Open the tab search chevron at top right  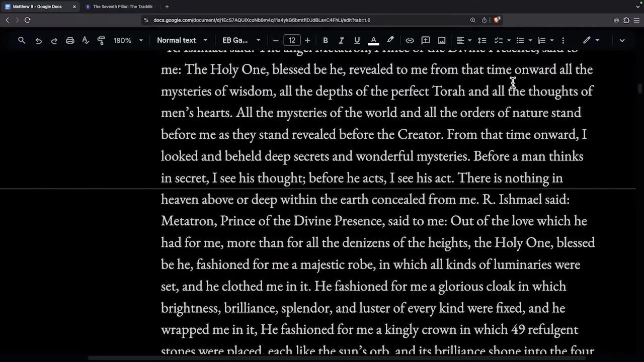(637, 7)
